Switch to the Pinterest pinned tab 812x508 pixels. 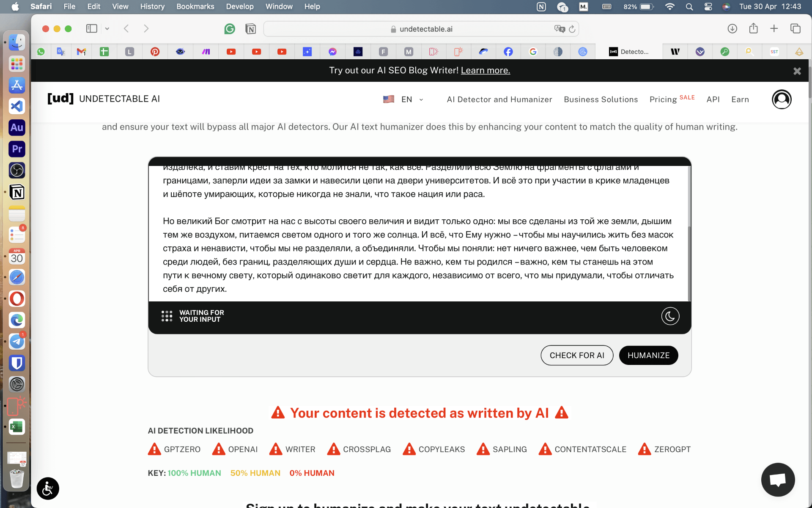coord(155,52)
